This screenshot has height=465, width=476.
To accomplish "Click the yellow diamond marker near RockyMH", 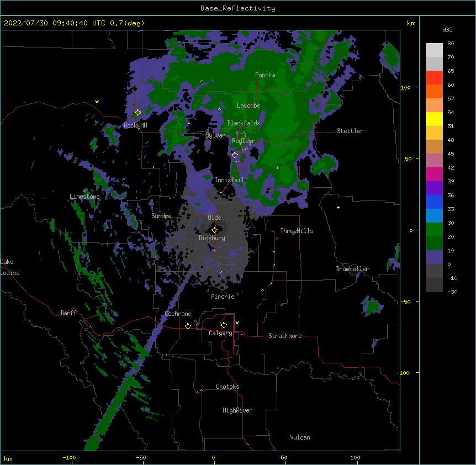I will tap(137, 113).
